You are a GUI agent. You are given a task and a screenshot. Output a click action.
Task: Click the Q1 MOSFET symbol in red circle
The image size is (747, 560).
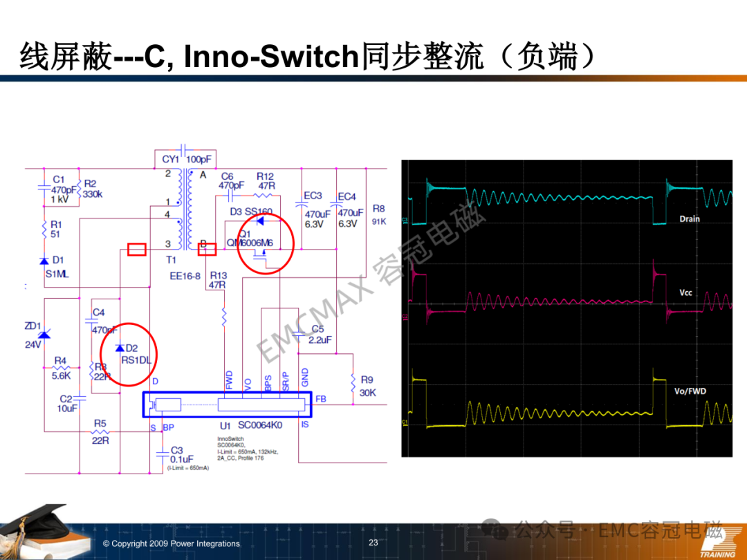click(261, 254)
